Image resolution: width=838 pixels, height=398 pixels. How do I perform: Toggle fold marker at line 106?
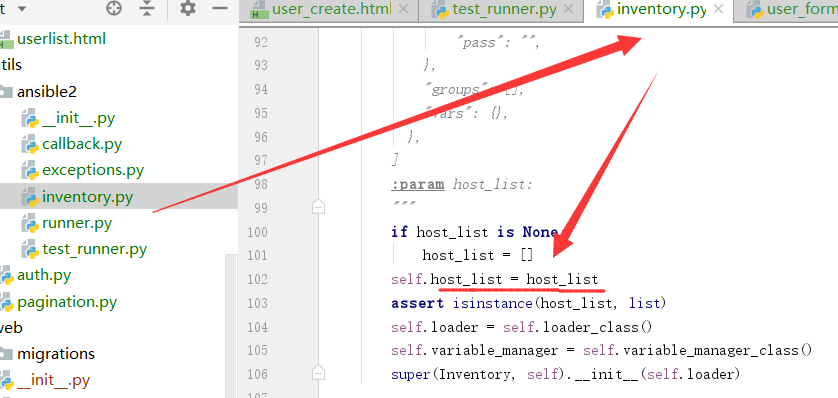pyautogui.click(x=319, y=372)
